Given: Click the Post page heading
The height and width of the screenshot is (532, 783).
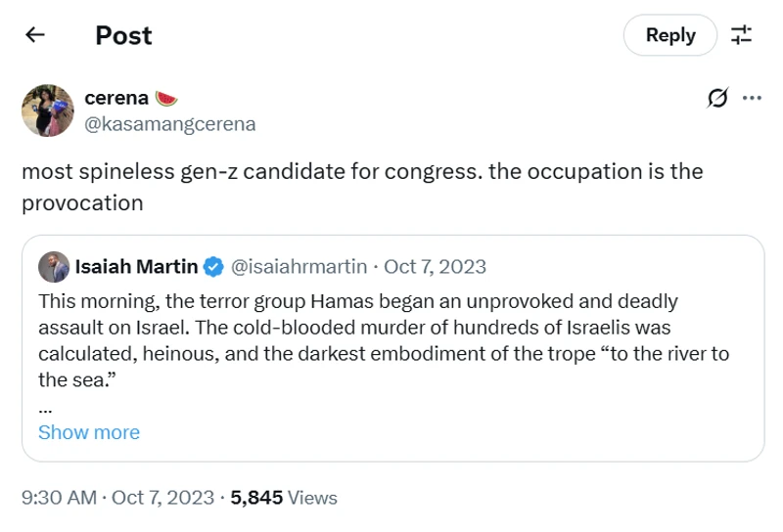Looking at the screenshot, I should pos(123,35).
